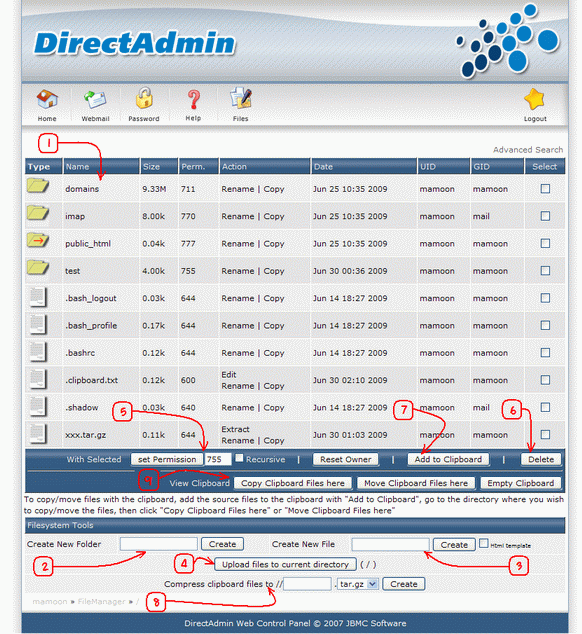
Task: Open the Webmail icon
Action: (95, 99)
